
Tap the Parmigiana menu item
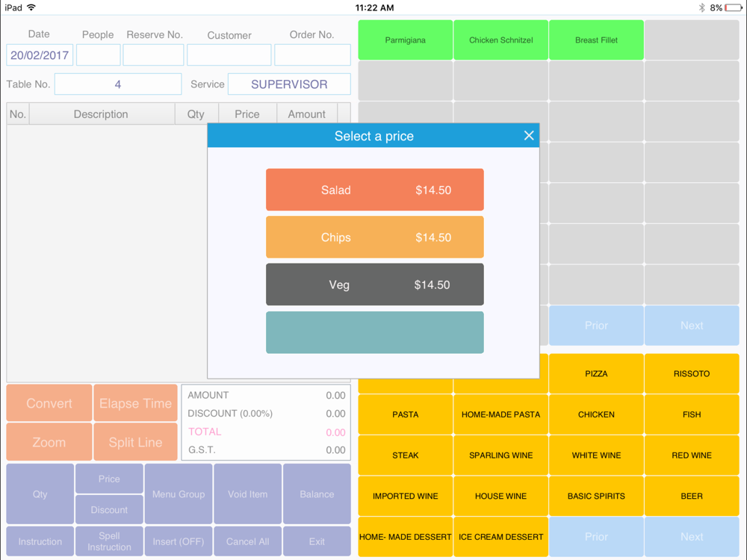[406, 40]
